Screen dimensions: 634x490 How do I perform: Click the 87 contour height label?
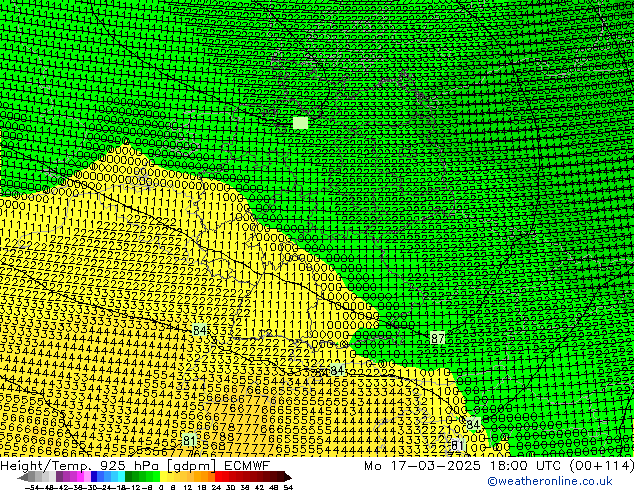438,339
